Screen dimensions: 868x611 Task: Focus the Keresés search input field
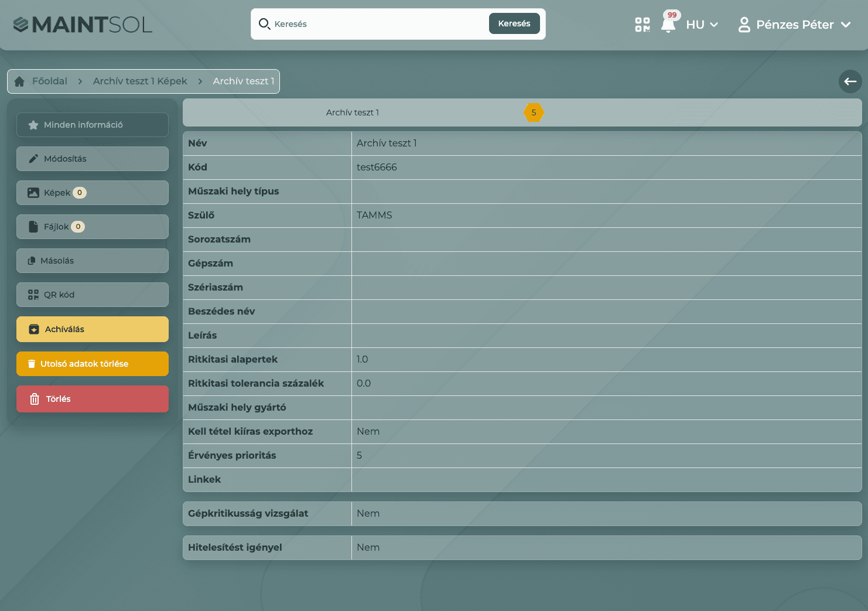pyautogui.click(x=378, y=24)
